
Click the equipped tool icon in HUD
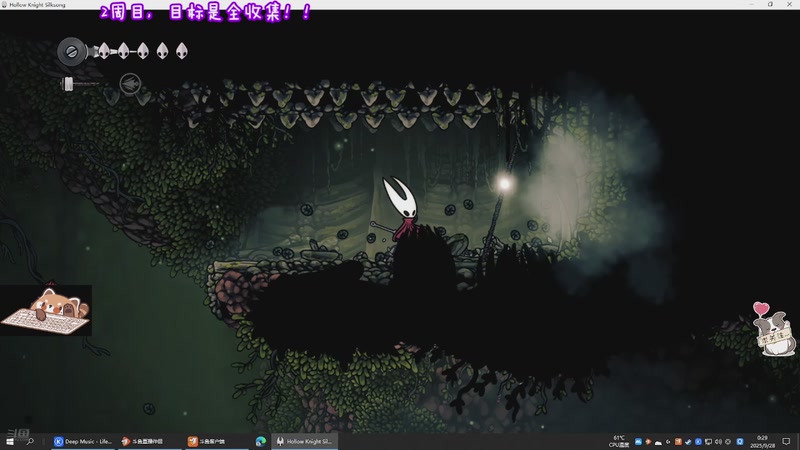(130, 84)
